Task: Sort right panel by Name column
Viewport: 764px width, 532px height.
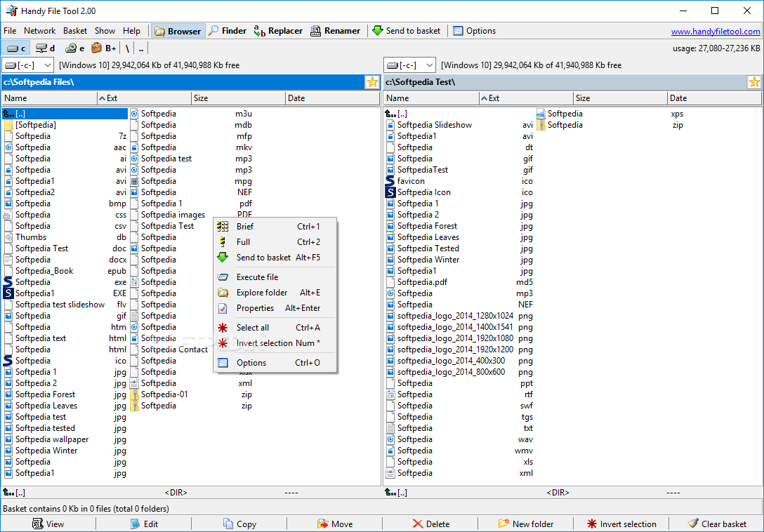Action: [x=432, y=98]
